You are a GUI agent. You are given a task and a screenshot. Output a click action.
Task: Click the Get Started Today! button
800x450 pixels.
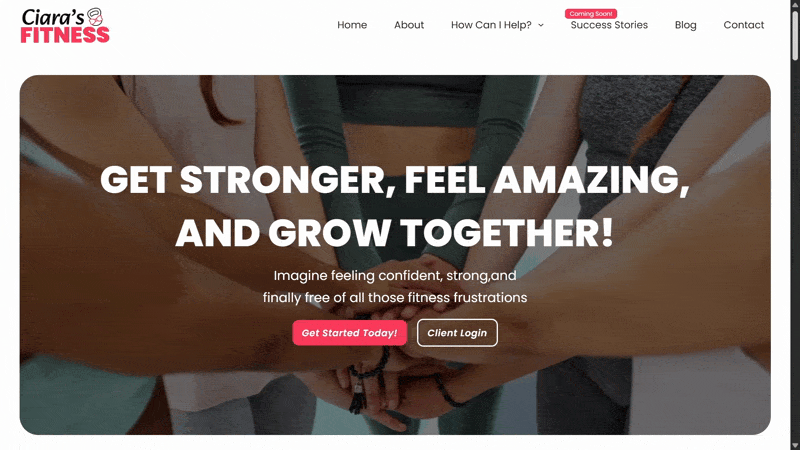pos(349,333)
